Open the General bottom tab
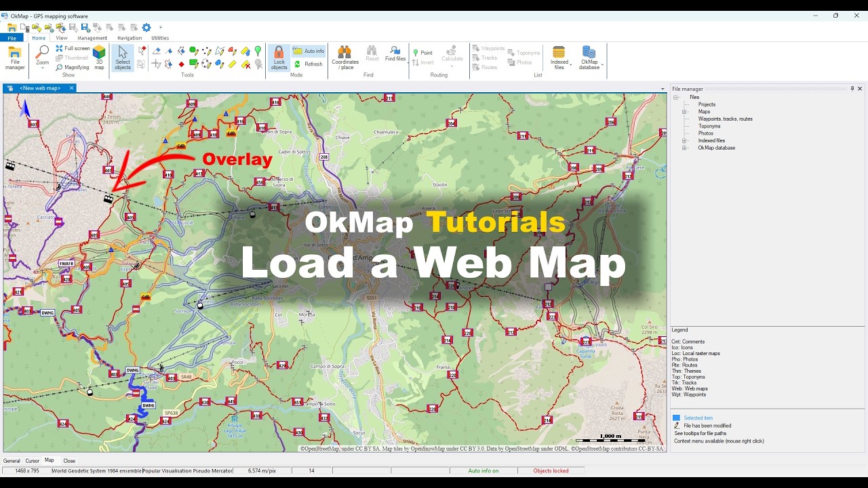 12,461
